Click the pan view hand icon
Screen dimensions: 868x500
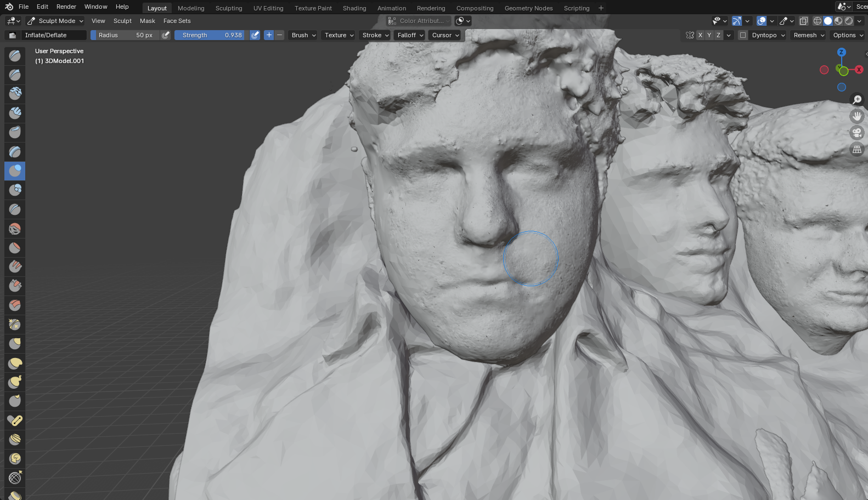(857, 116)
